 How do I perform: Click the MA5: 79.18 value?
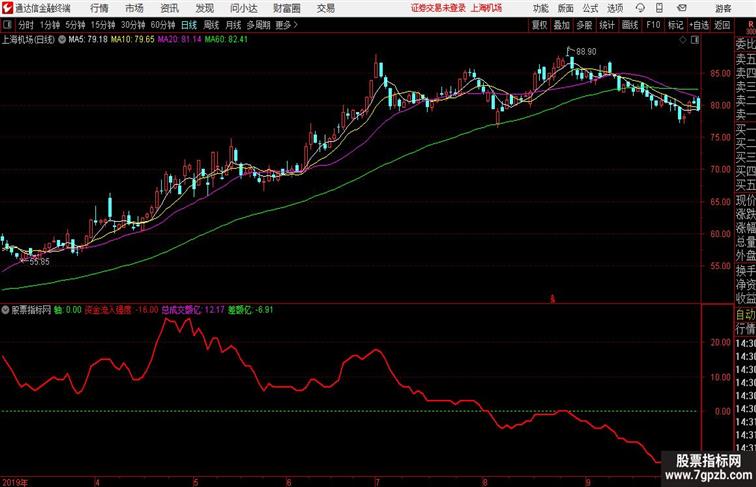[88, 40]
